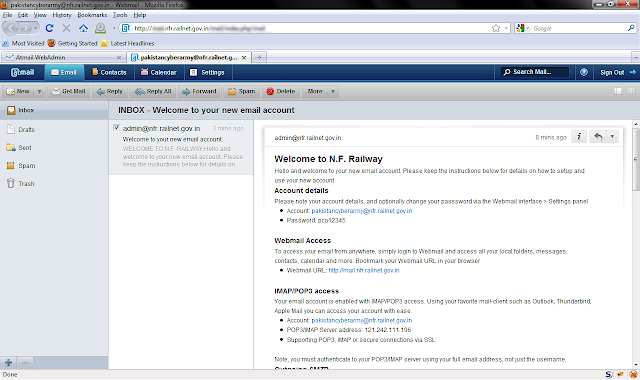
Task: Switch to single-pane layout icon
Action: click(618, 91)
